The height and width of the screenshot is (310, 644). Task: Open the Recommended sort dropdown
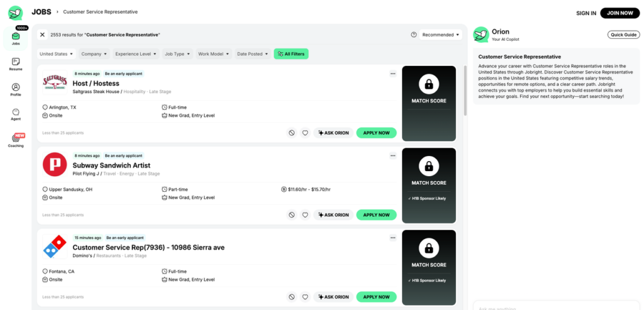pos(440,35)
